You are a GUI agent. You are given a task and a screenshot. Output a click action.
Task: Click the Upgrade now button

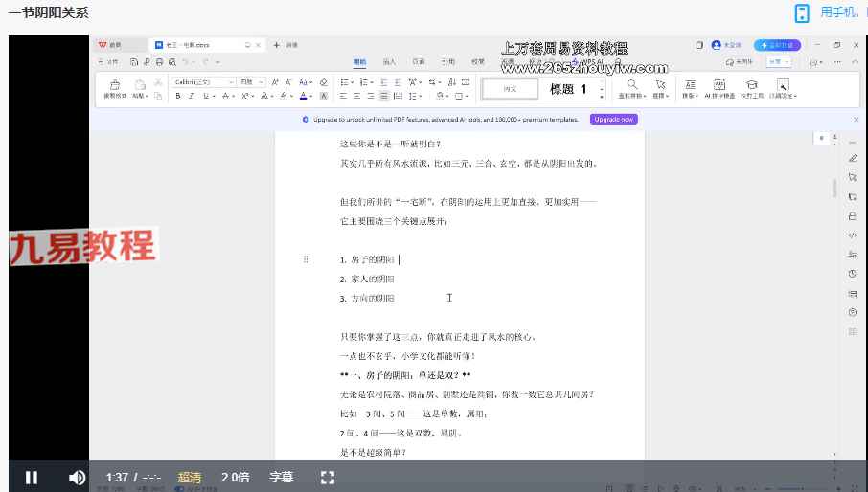click(x=613, y=120)
